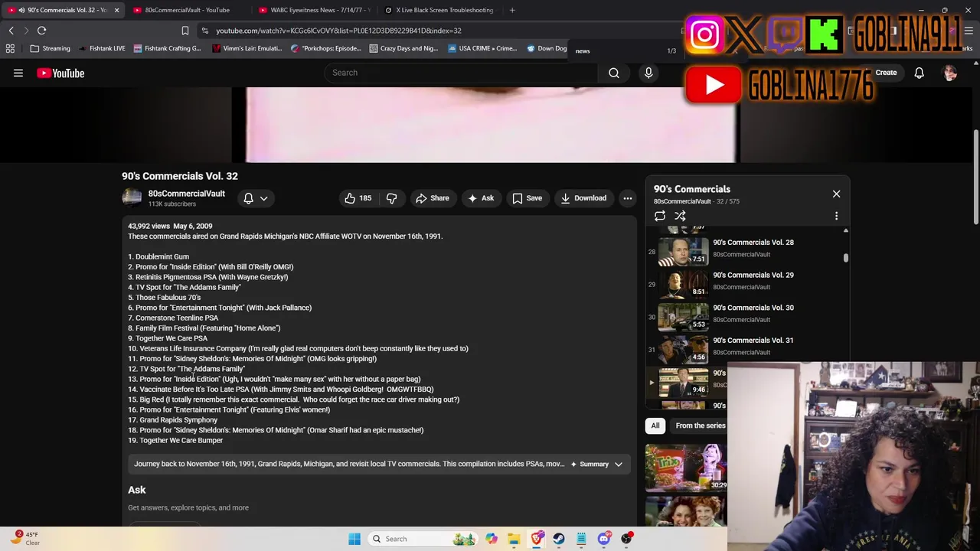The height and width of the screenshot is (551, 980).
Task: Open the Ask AI button
Action: tap(481, 198)
